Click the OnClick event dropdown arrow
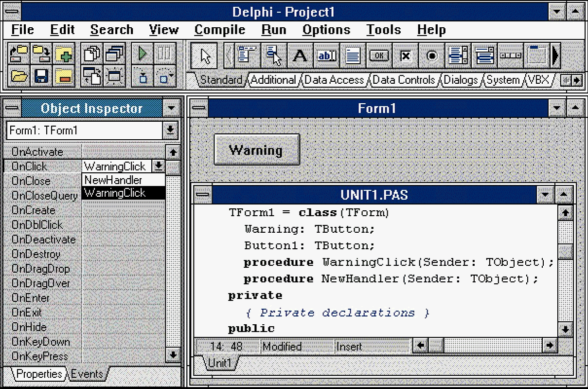This screenshot has width=588, height=389. click(x=159, y=167)
